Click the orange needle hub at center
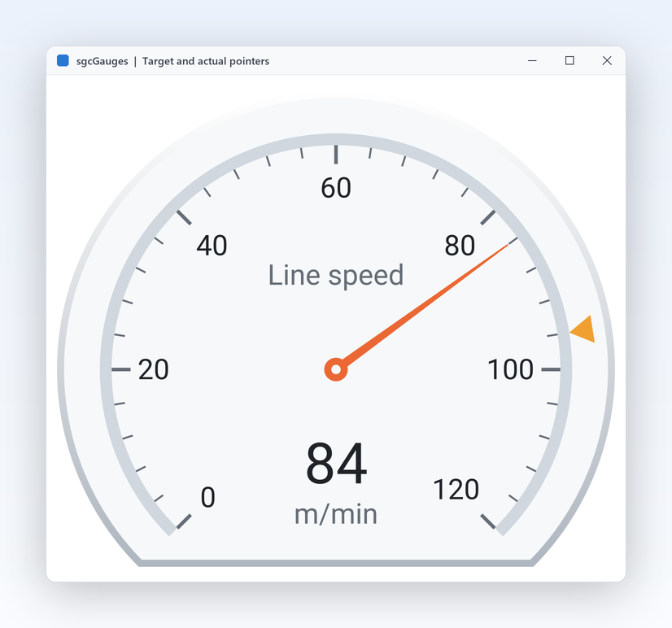This screenshot has height=628, width=672. 336,369
